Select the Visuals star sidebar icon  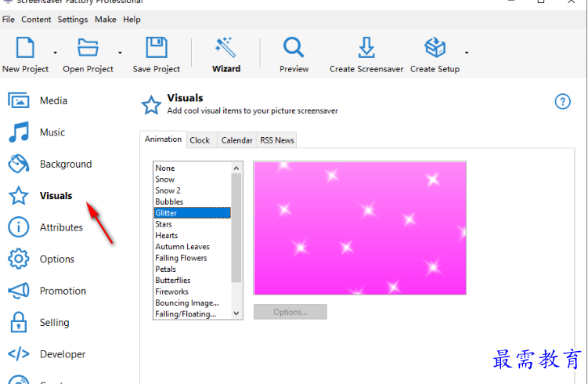coord(18,196)
